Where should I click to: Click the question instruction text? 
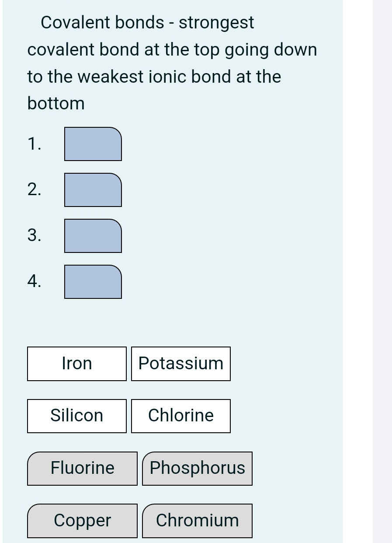click(x=172, y=63)
